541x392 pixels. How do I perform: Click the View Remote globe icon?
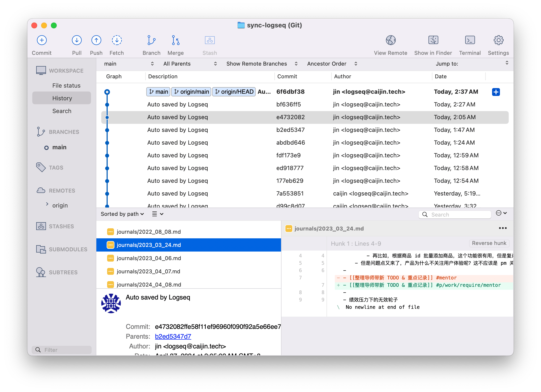[391, 40]
